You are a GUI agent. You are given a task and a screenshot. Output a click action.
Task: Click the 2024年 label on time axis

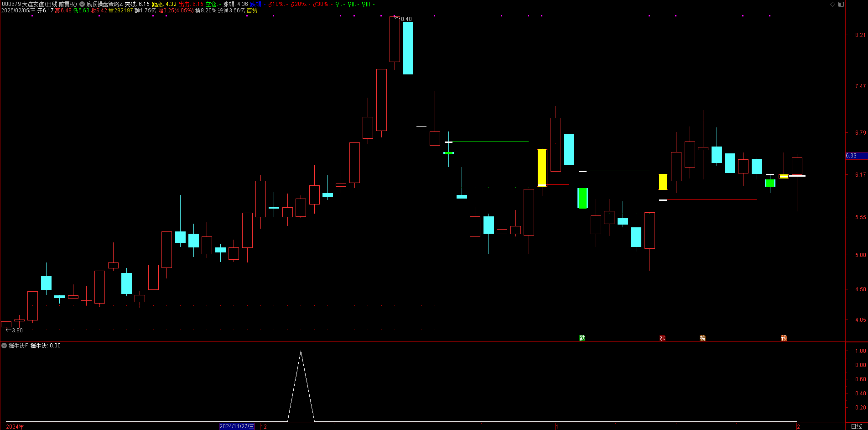(x=15, y=426)
